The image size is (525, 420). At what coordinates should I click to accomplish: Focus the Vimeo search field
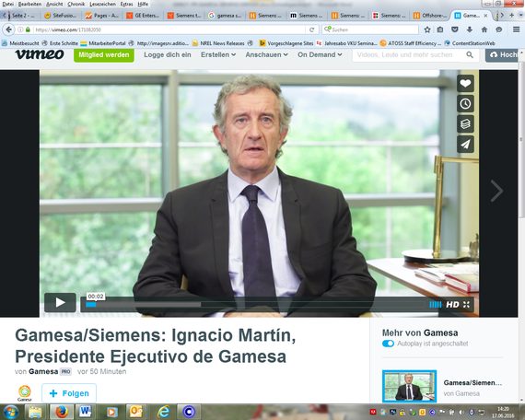point(408,55)
